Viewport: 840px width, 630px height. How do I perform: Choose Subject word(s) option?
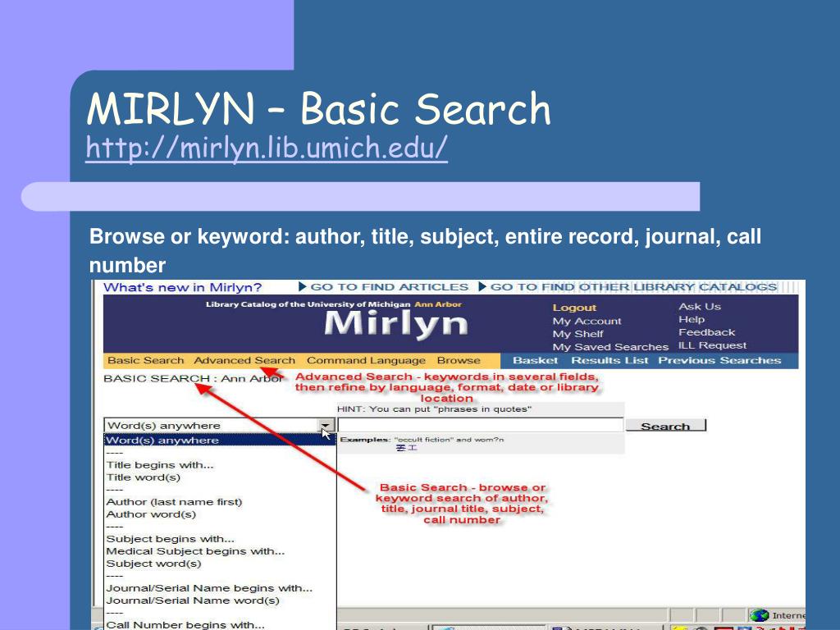coord(153,564)
